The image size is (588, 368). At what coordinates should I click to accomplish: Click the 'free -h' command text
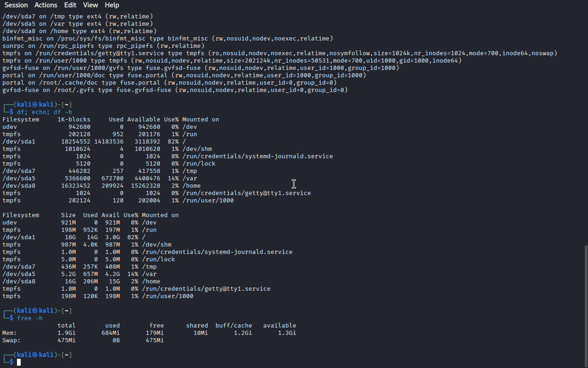tap(30, 318)
